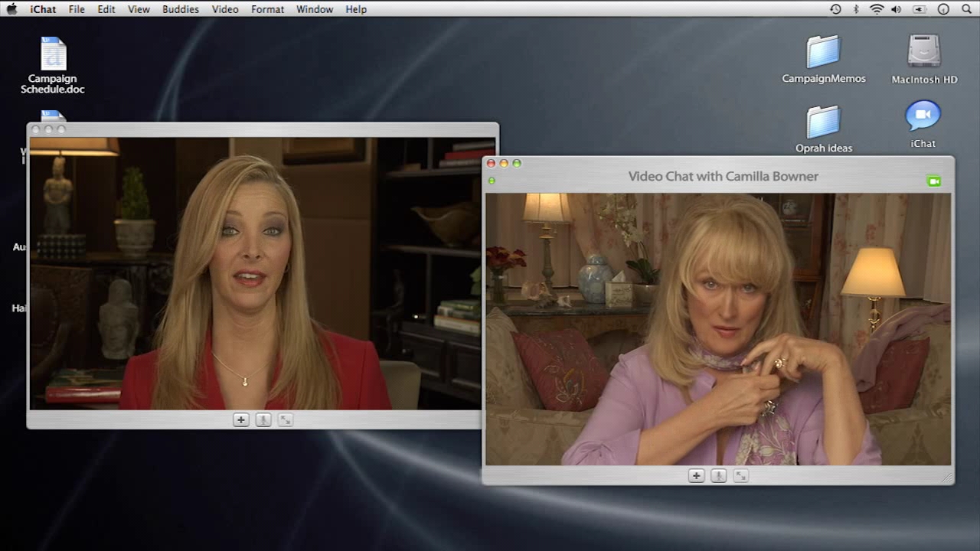Viewport: 980px width, 551px height.
Task: Open the Window menu
Action: coord(315,9)
